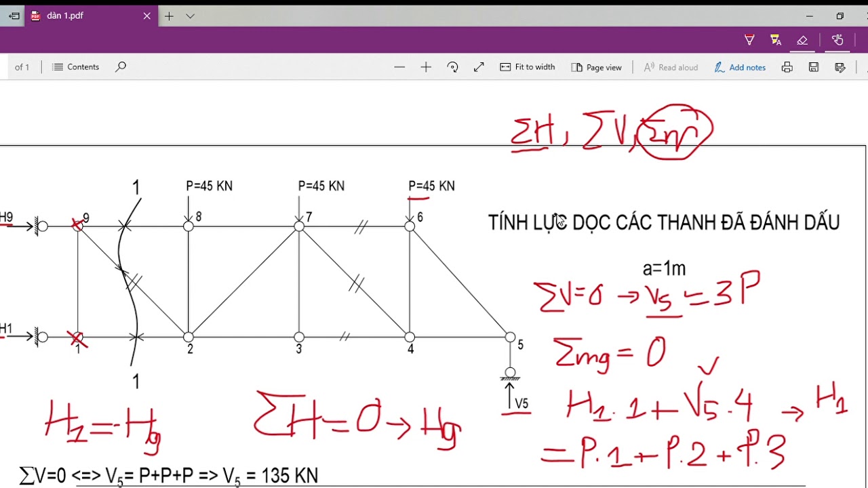Open search in PDF with the magnifier

(121, 67)
